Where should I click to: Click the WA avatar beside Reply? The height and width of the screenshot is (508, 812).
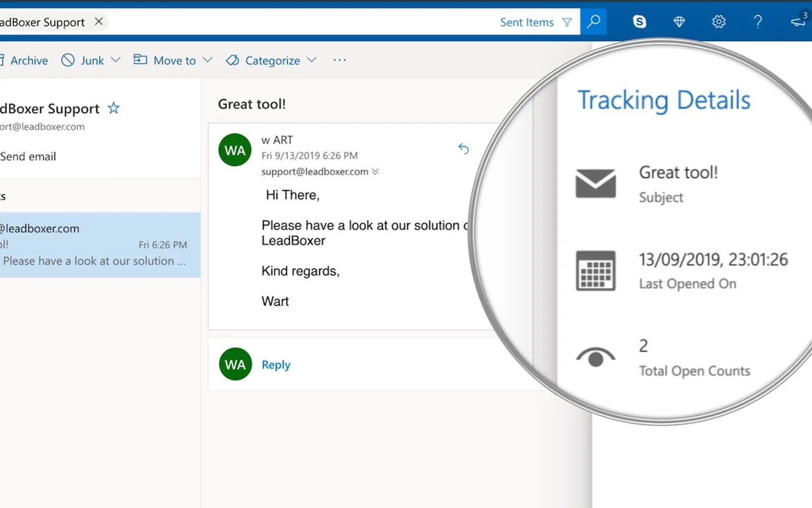pyautogui.click(x=235, y=364)
